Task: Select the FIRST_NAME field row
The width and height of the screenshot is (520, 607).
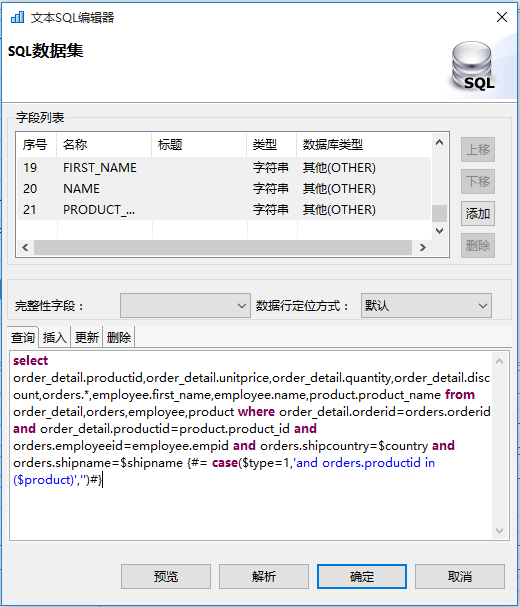Action: pos(224,168)
